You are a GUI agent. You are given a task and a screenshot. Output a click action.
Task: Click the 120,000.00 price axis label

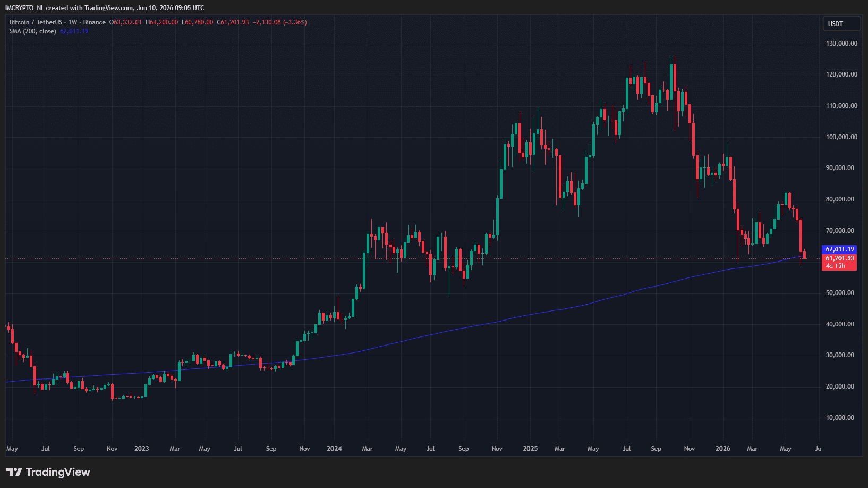(x=841, y=74)
